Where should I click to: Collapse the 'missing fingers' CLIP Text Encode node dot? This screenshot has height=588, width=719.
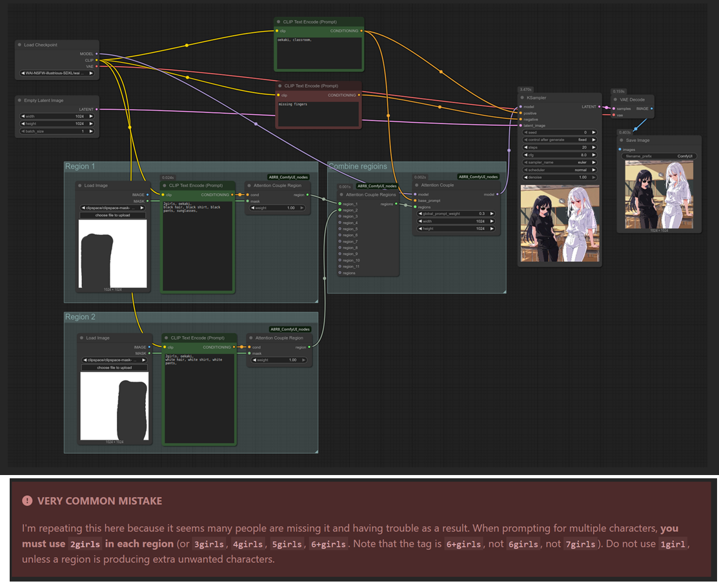click(279, 86)
